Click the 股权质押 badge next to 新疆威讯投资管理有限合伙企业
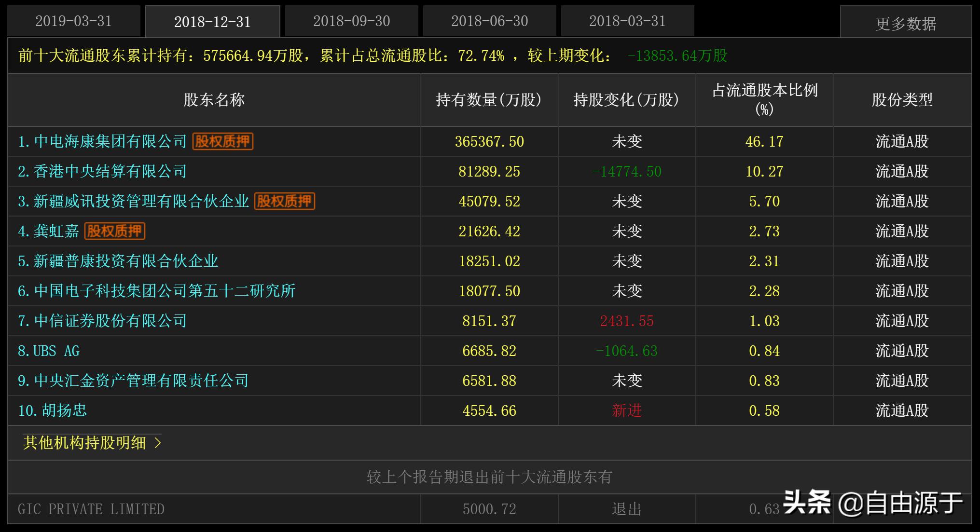Screen dimensions: 980x532 284,201
